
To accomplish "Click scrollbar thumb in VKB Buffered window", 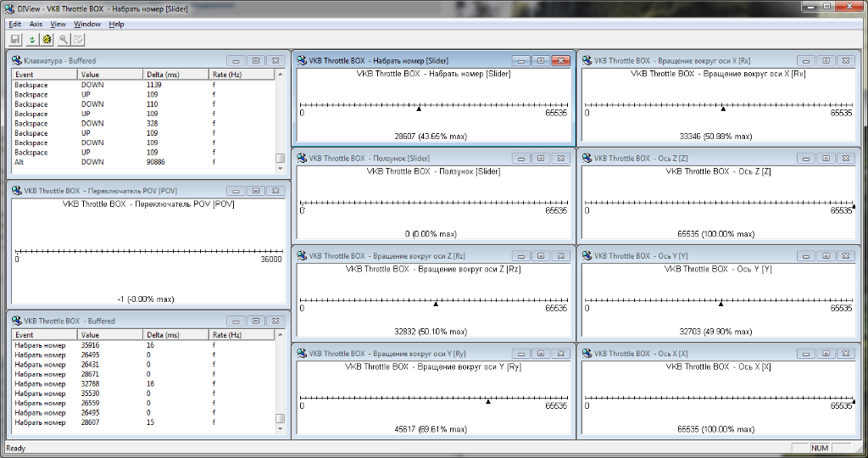I will click(280, 419).
